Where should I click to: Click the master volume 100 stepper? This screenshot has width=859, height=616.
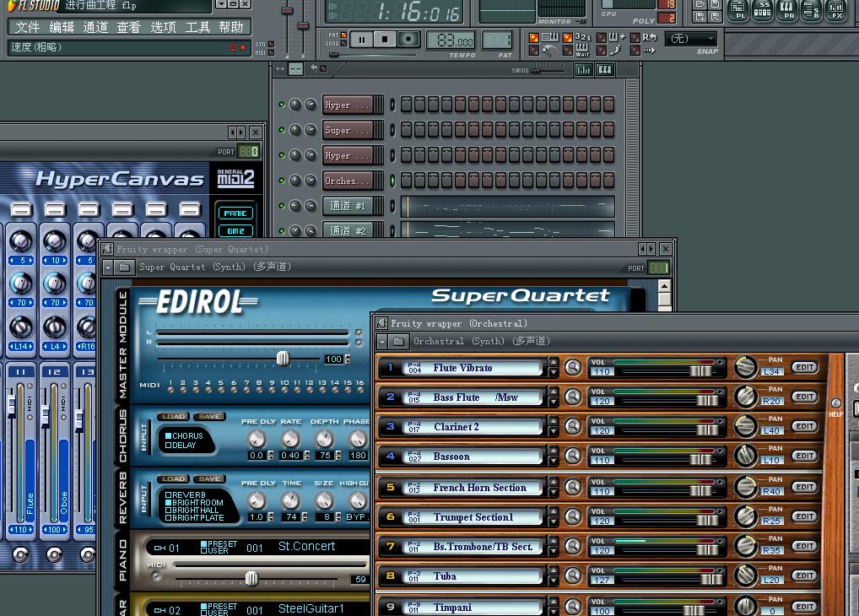pos(348,359)
